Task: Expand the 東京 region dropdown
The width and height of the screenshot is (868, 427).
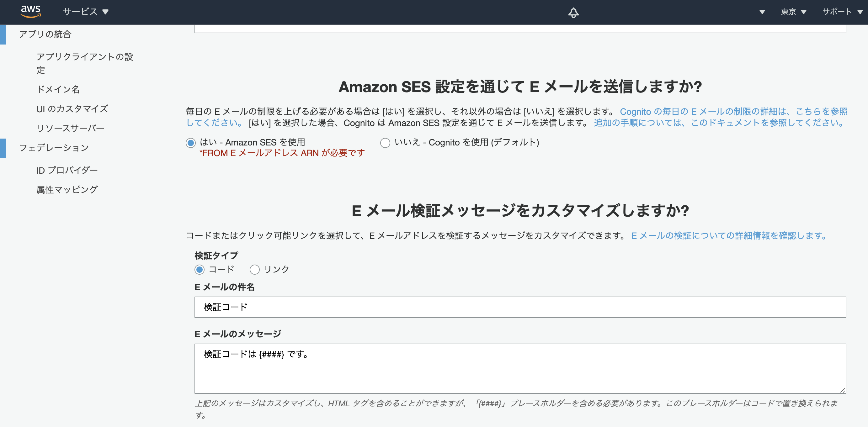Action: 793,12
